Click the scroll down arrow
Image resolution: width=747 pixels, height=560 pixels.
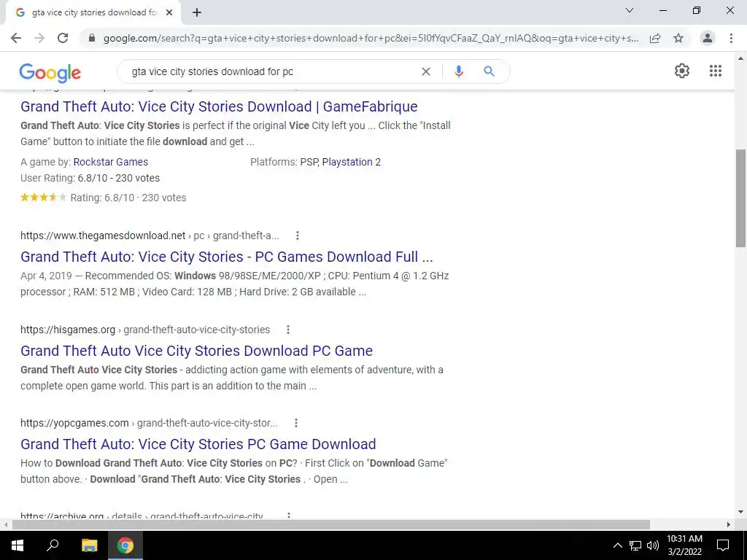point(740,513)
